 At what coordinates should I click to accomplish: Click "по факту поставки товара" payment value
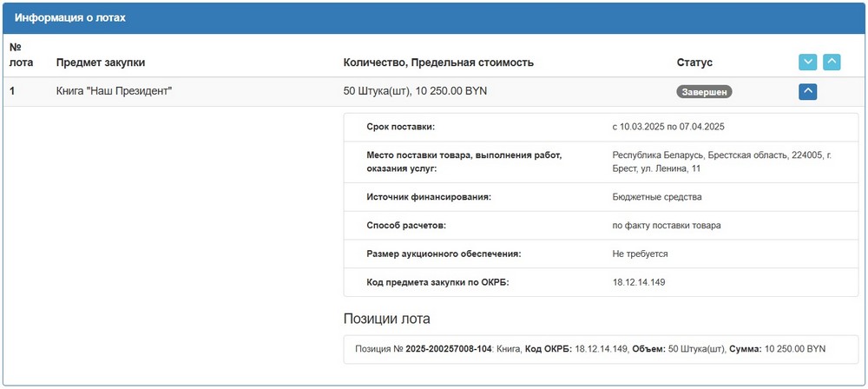point(666,226)
